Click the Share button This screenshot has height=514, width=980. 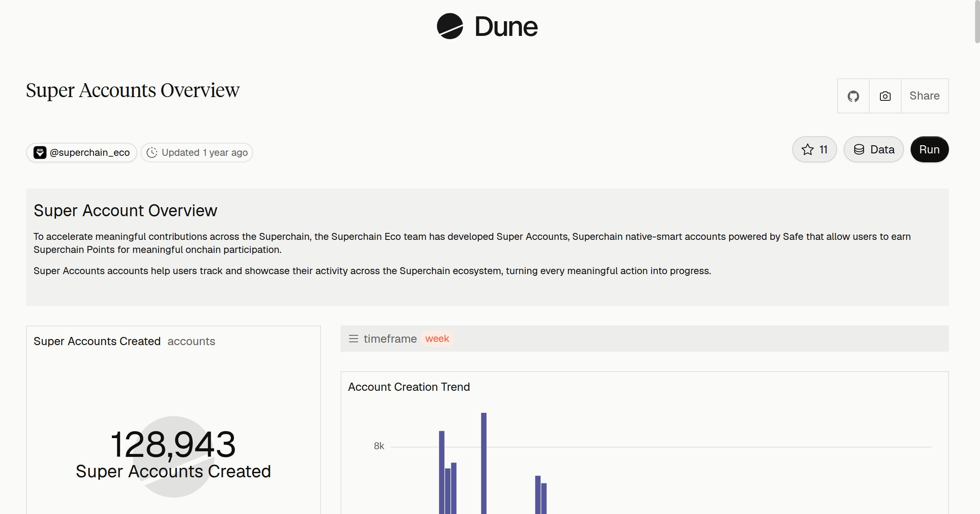pyautogui.click(x=924, y=96)
